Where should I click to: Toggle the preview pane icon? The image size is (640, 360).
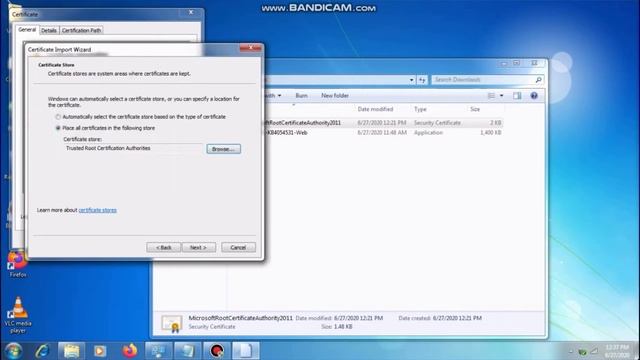click(x=517, y=96)
